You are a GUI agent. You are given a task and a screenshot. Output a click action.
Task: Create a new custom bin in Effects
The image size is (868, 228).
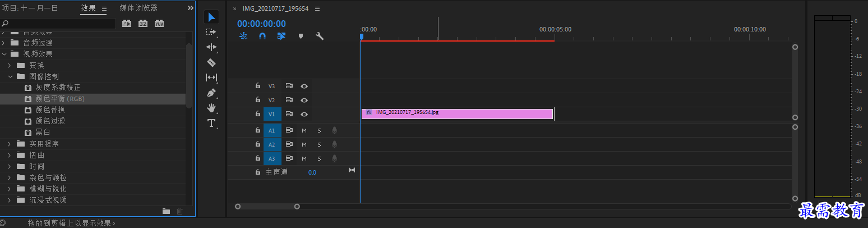(x=167, y=211)
